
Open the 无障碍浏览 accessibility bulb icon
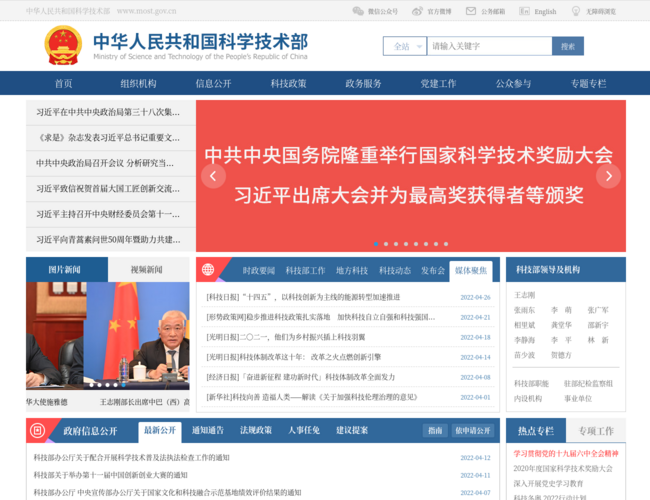(576, 11)
